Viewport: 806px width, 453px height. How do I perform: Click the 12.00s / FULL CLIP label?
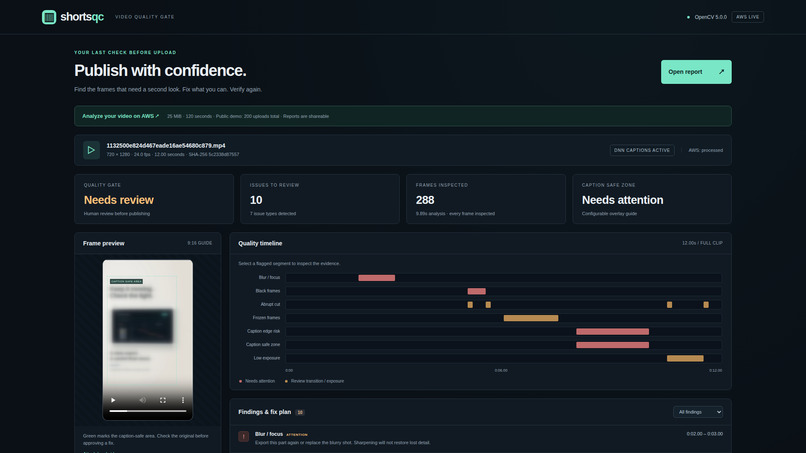click(702, 243)
